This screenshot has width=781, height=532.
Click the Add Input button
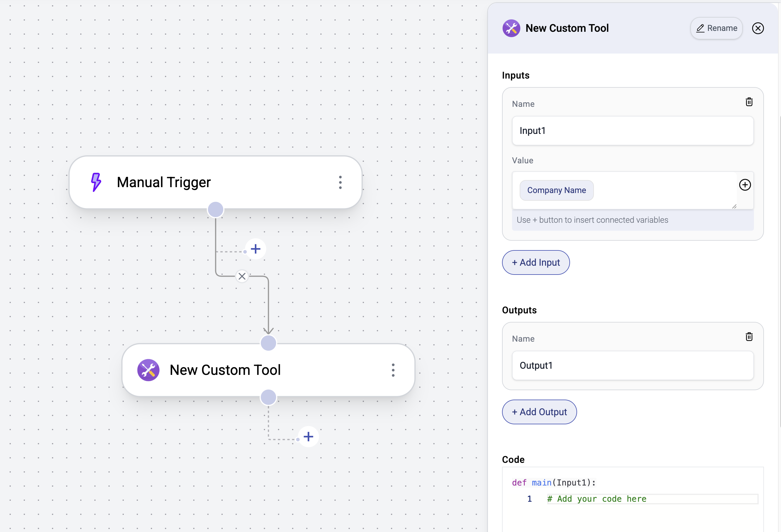[x=536, y=262]
